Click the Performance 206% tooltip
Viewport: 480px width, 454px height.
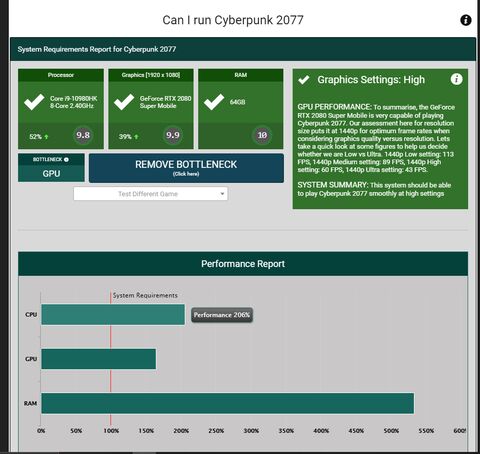[222, 315]
